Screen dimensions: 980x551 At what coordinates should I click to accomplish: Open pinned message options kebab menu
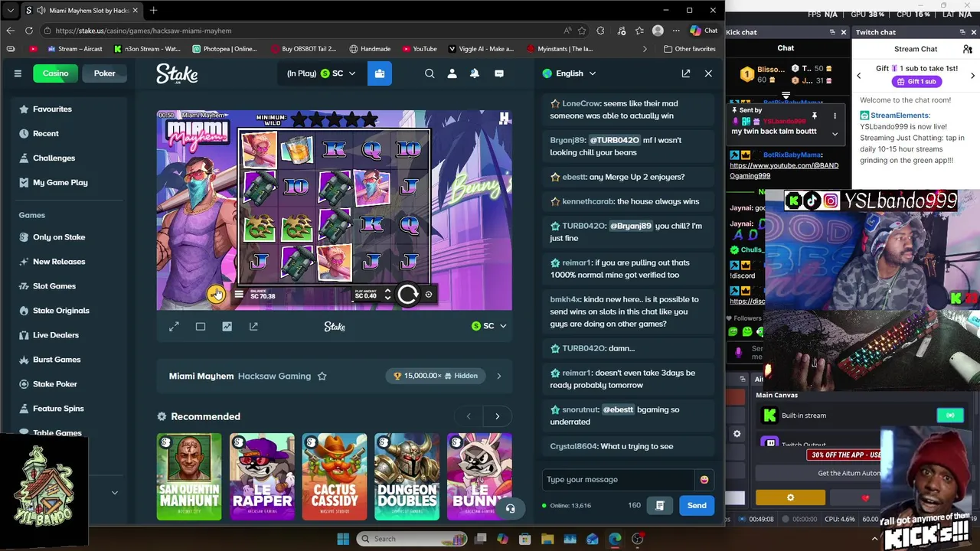835,116
